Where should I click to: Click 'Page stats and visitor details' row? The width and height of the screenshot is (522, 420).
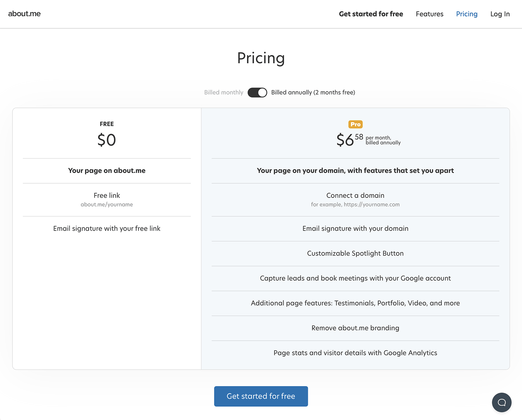[x=355, y=353]
